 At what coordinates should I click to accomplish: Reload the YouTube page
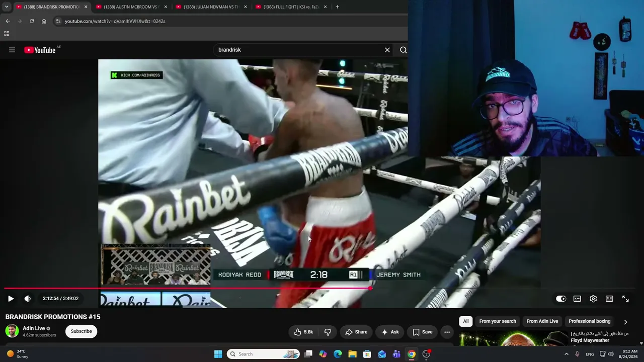tap(32, 21)
